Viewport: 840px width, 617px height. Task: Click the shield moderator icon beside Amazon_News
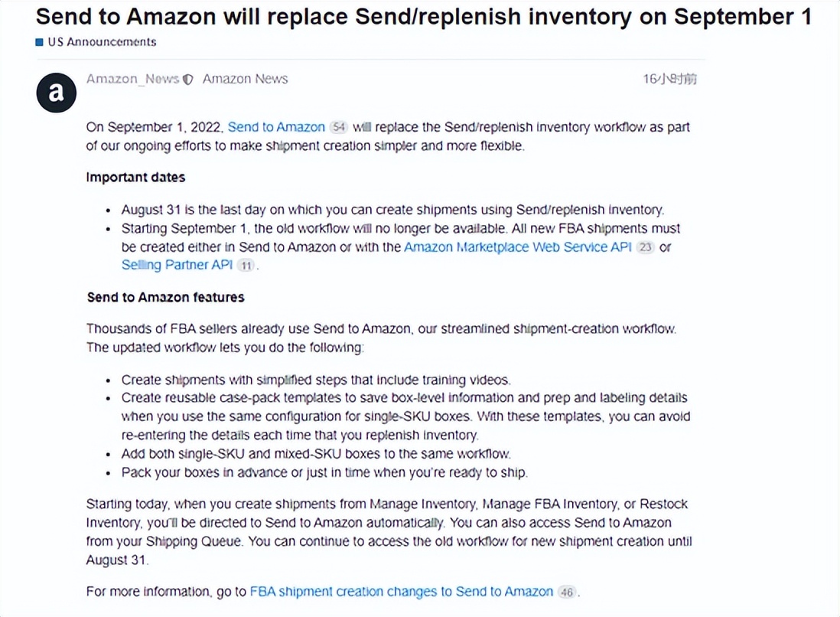pos(187,80)
